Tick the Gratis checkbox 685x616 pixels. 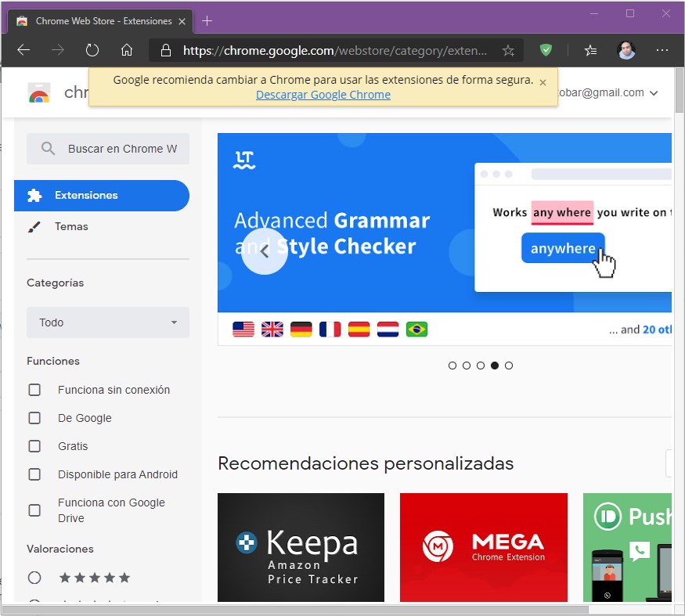[34, 446]
